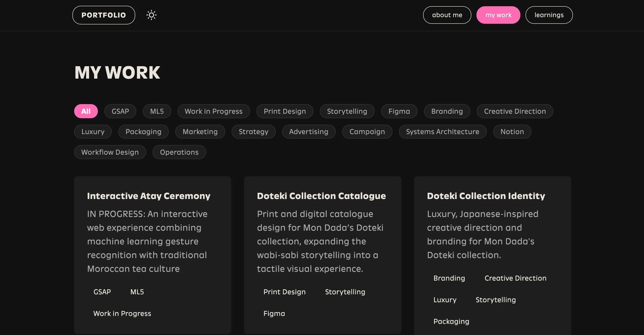Click the GSAP tag on Atay Ceremony card
644x335 pixels.
pyautogui.click(x=102, y=292)
